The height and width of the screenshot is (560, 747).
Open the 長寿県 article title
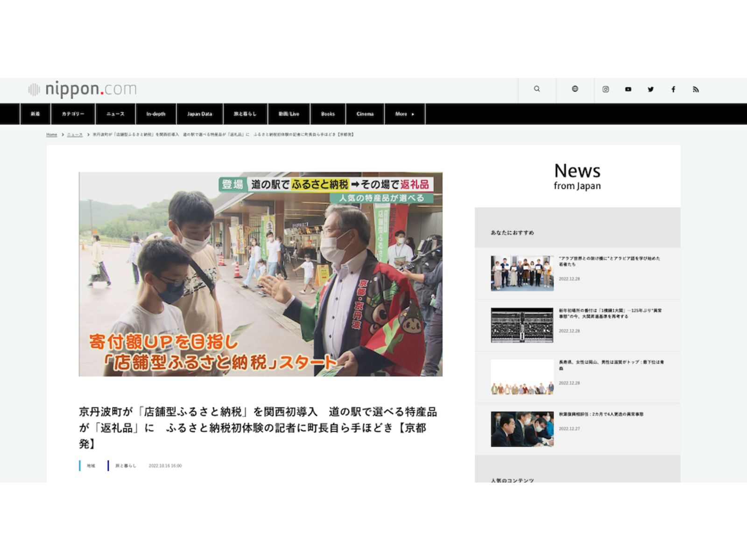click(x=611, y=365)
